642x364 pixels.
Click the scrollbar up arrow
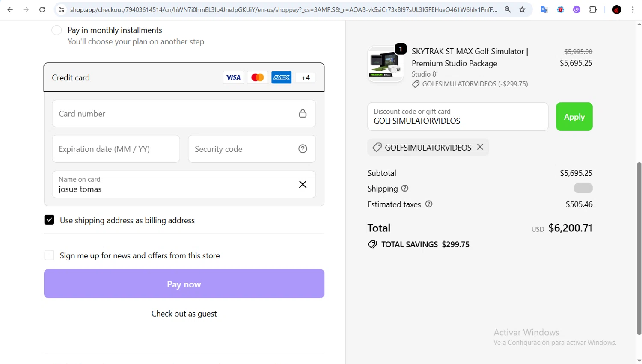tap(639, 24)
